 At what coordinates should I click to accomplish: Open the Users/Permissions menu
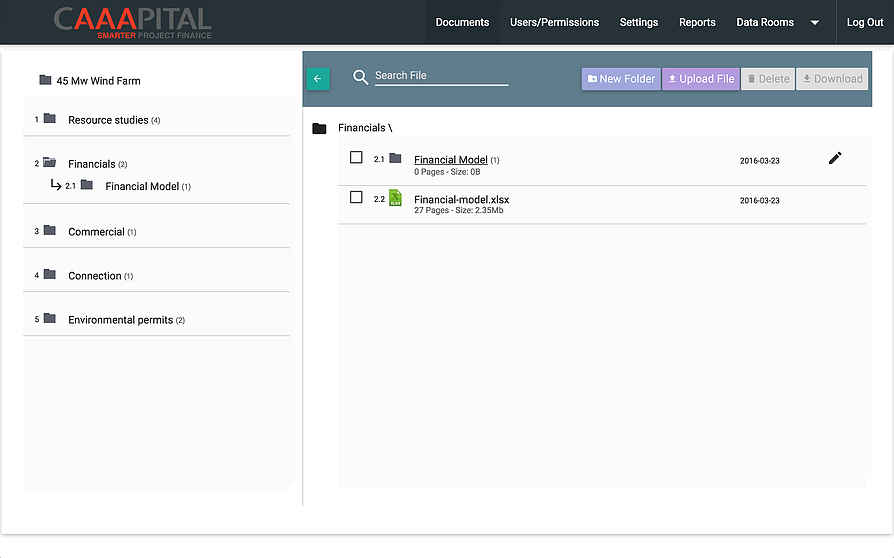(x=554, y=22)
